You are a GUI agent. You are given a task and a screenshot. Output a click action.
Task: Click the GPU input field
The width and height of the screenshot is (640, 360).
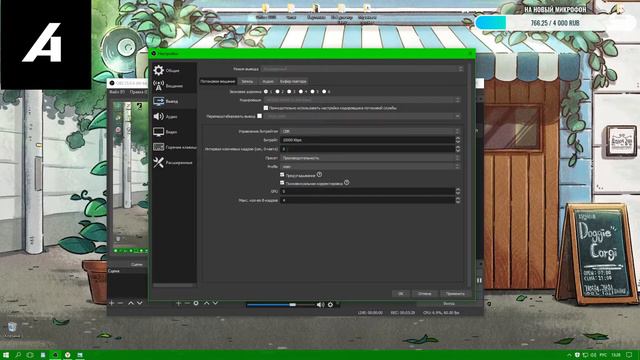click(367, 191)
